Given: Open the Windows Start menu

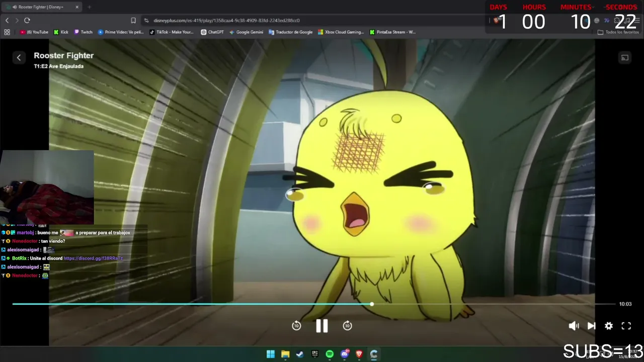Looking at the screenshot, I should [x=271, y=354].
